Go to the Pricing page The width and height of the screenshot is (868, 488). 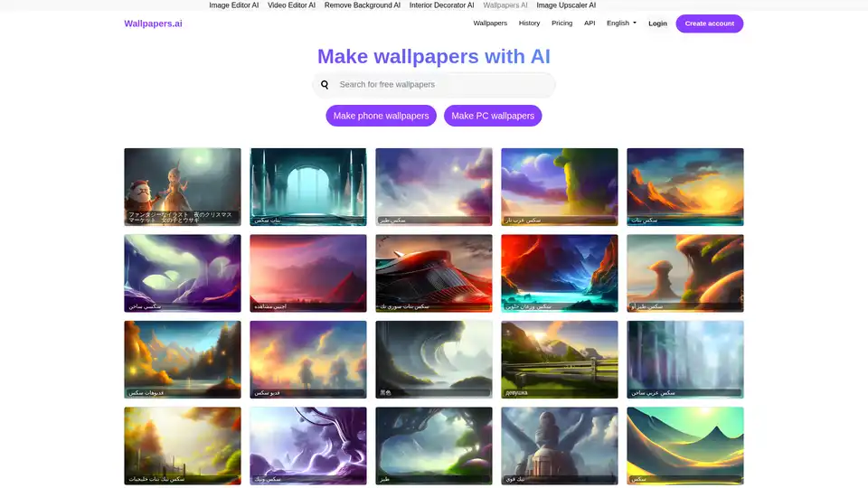tap(561, 23)
